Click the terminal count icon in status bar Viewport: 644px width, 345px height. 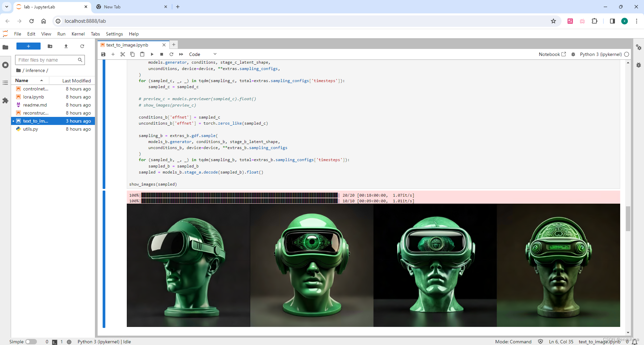(55, 342)
